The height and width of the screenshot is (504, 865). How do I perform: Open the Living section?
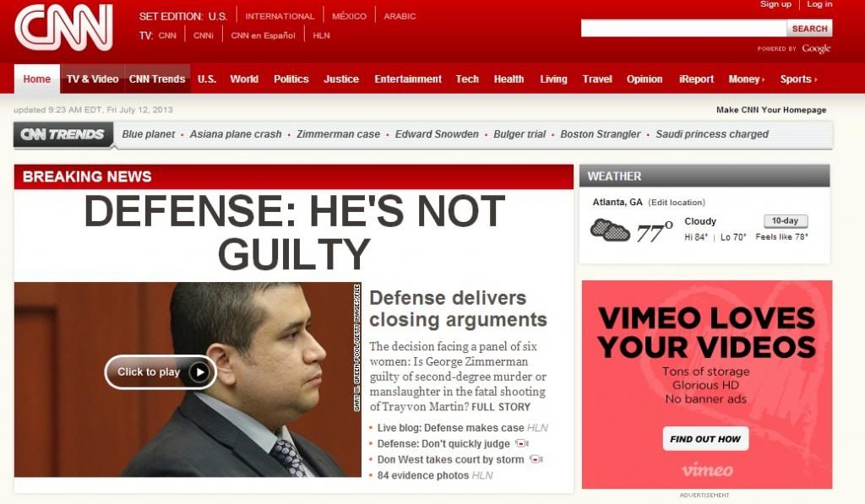coord(554,79)
